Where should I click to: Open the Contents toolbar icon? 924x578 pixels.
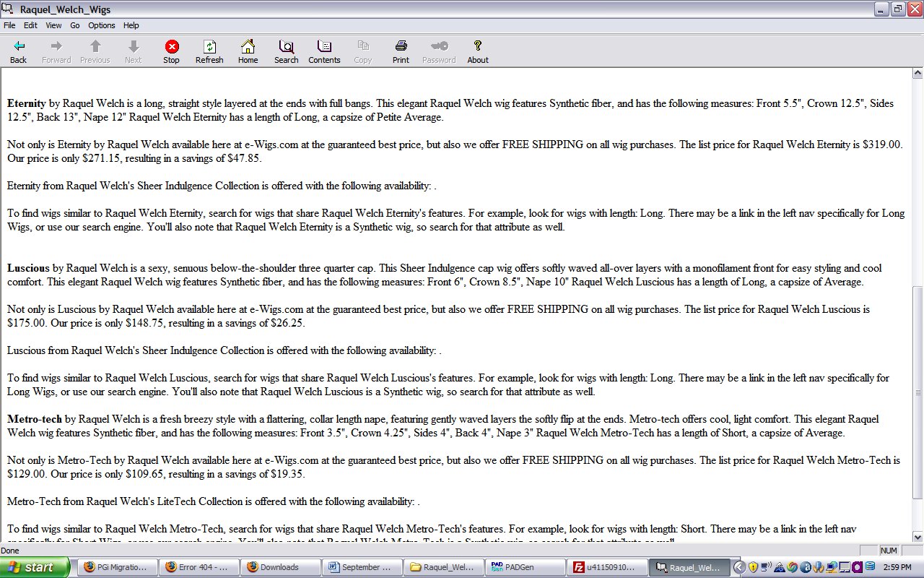[325, 46]
